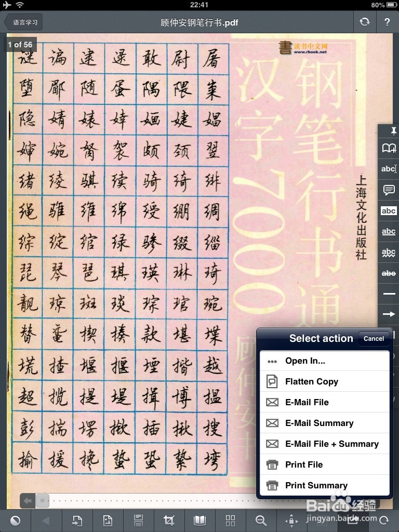Go back to 语言学习 folder
The image size is (399, 532).
tap(23, 22)
